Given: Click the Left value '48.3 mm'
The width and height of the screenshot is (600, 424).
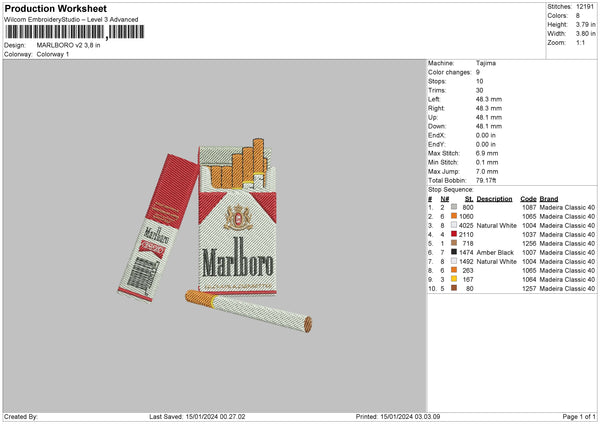Looking at the screenshot, I should [x=489, y=99].
